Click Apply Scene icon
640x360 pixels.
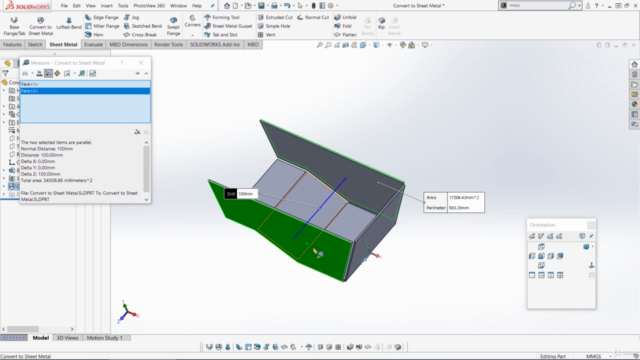412,45
